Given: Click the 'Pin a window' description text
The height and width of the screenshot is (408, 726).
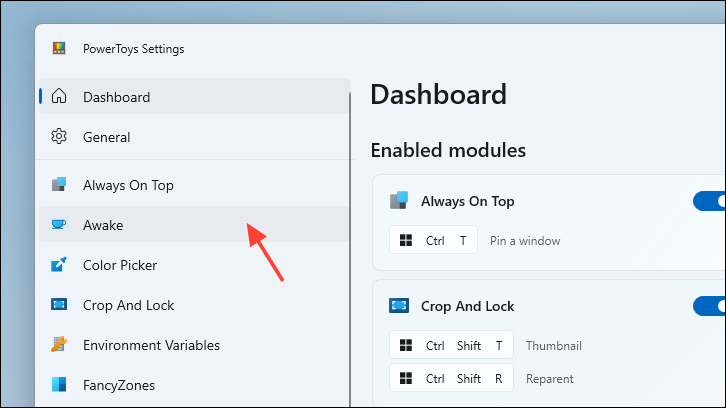Looking at the screenshot, I should pos(525,241).
